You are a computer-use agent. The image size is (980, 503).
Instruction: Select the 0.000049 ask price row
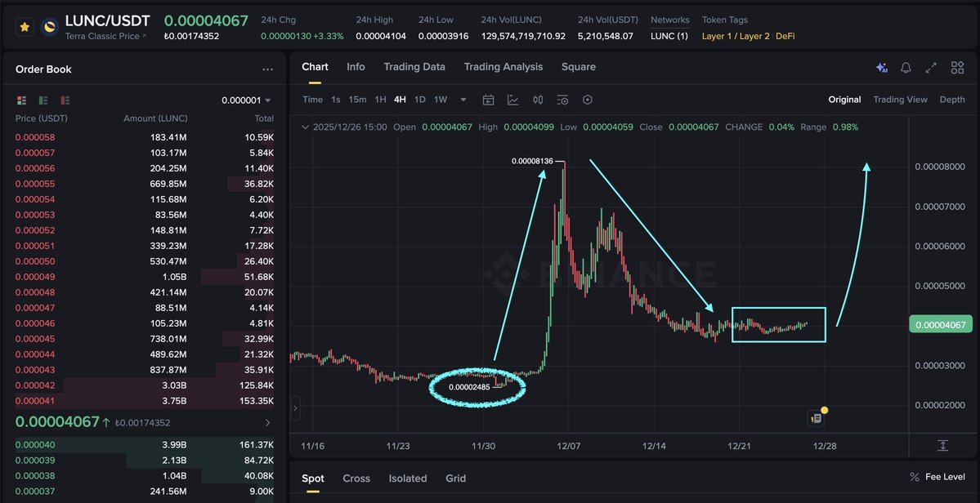click(x=145, y=277)
